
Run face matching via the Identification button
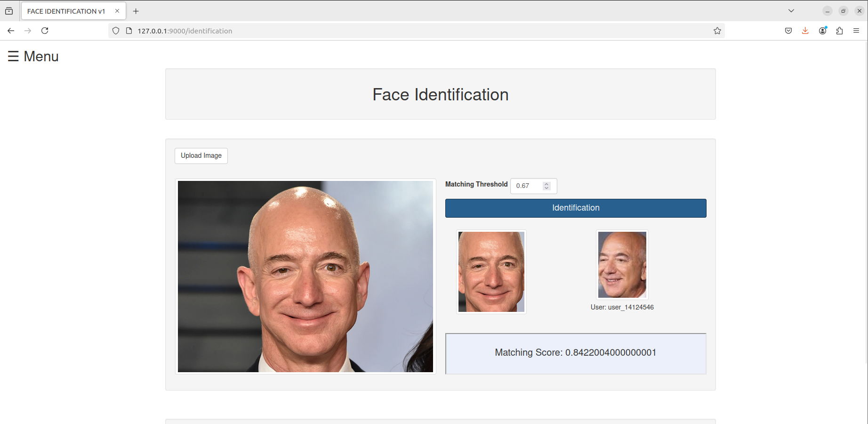click(575, 208)
